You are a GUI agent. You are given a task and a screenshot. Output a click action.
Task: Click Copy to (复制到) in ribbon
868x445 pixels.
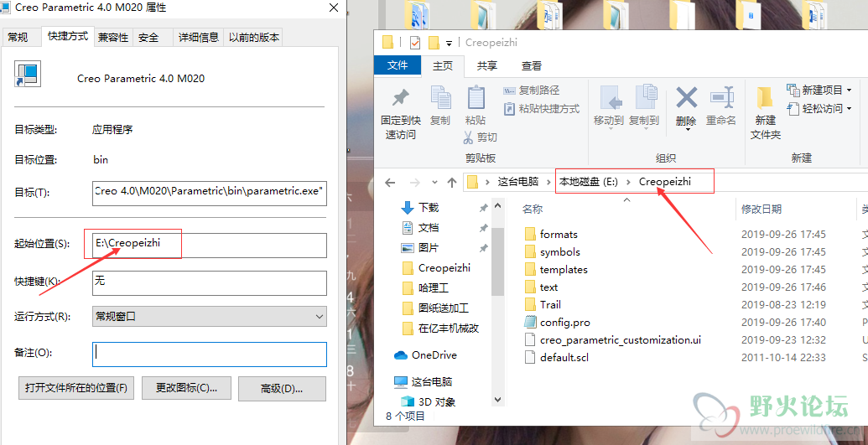click(x=644, y=106)
